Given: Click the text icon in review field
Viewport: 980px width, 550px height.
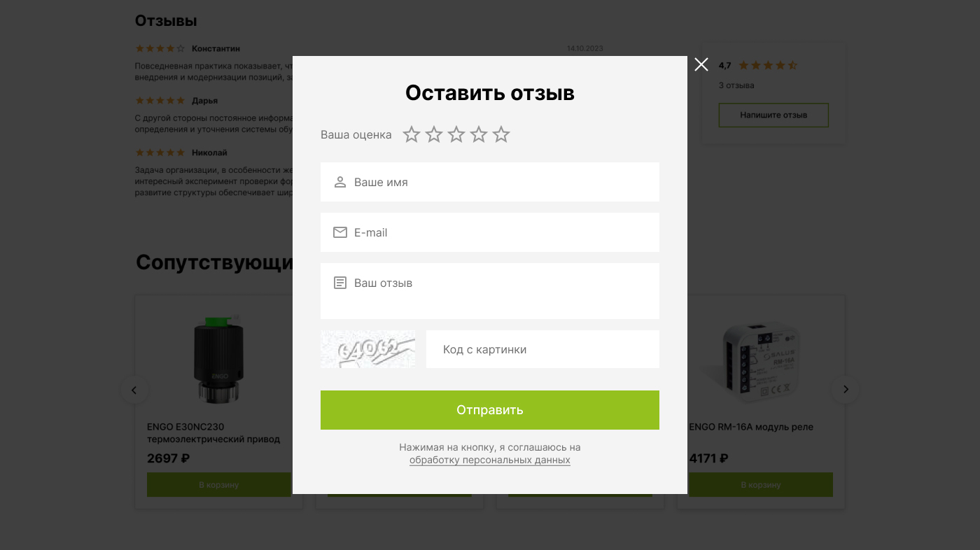Looking at the screenshot, I should pyautogui.click(x=340, y=283).
